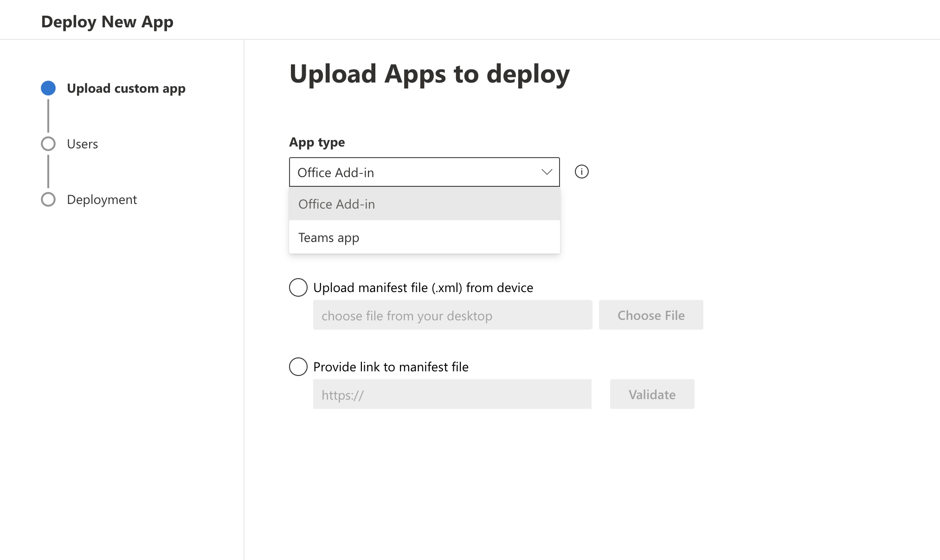Click the Upload Apps to deploy heading
940x560 pixels.
[430, 74]
